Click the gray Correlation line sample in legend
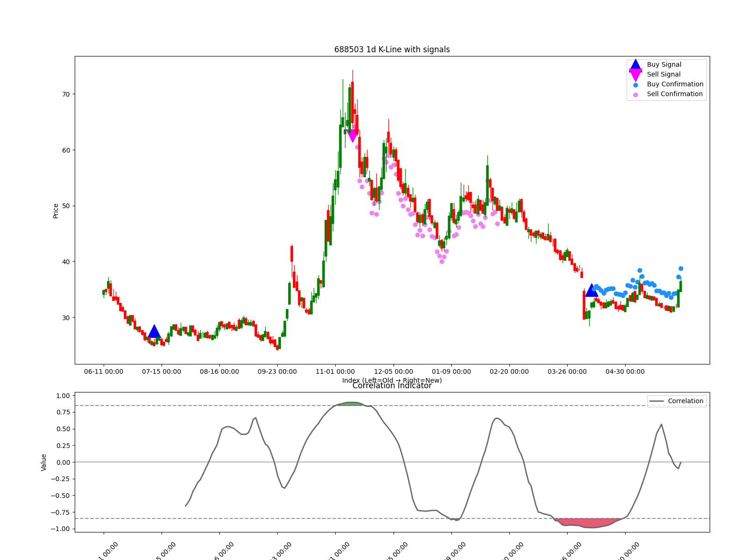This screenshot has height=560, width=747. point(656,401)
